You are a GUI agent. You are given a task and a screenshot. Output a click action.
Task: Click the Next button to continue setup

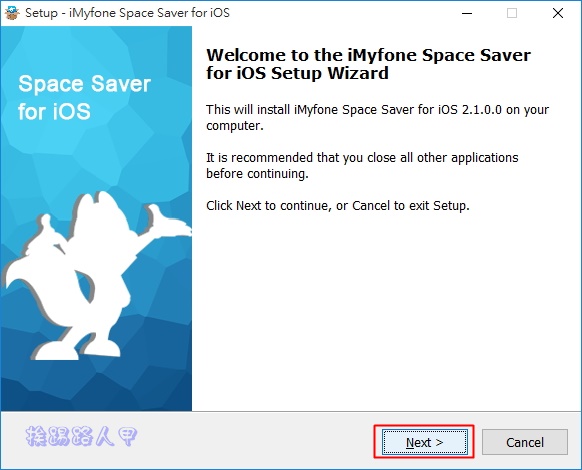(425, 442)
